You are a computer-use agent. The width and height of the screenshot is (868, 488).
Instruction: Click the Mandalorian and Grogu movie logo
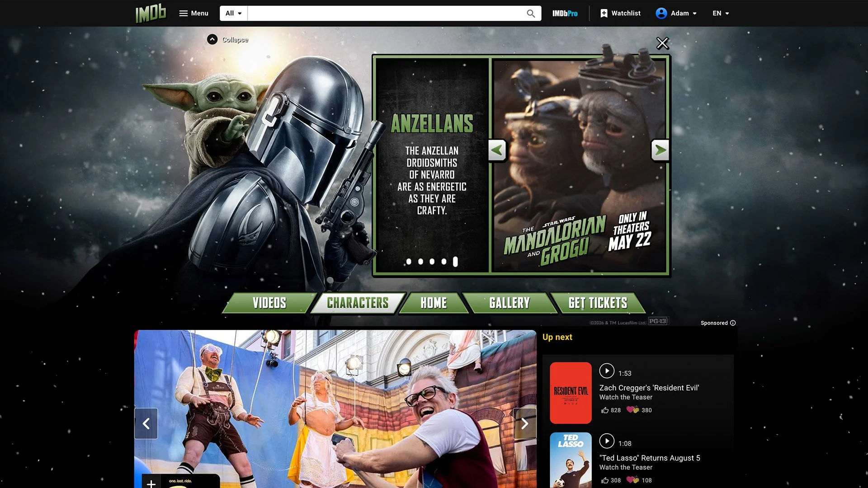click(555, 240)
